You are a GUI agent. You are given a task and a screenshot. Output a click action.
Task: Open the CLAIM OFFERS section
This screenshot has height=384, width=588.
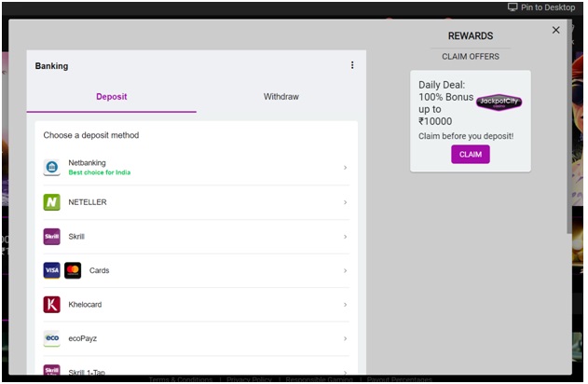[471, 57]
